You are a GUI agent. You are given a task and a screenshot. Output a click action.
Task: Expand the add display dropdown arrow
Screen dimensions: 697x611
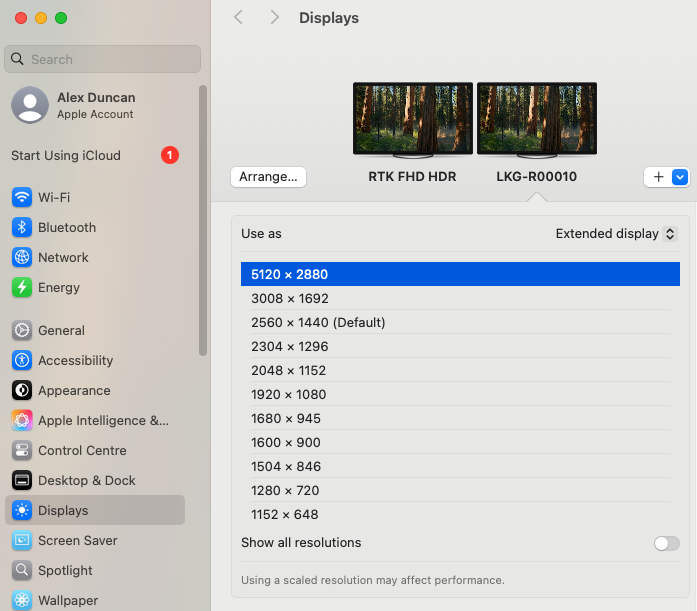coord(680,177)
